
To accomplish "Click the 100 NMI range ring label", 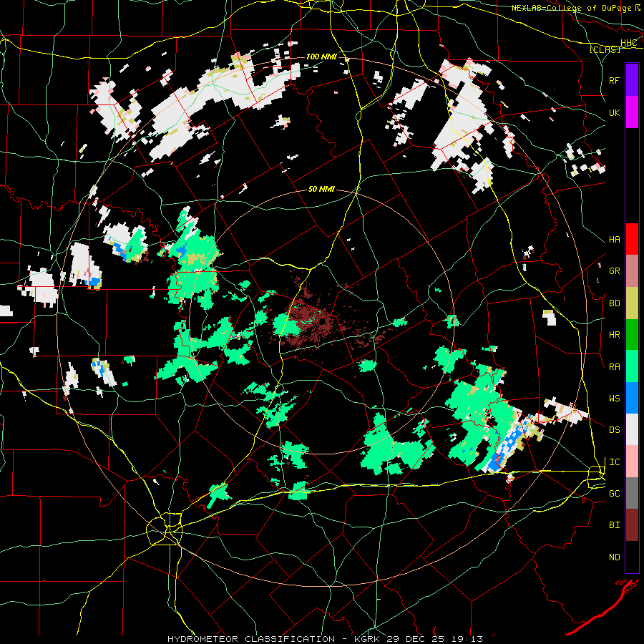I will (x=321, y=57).
